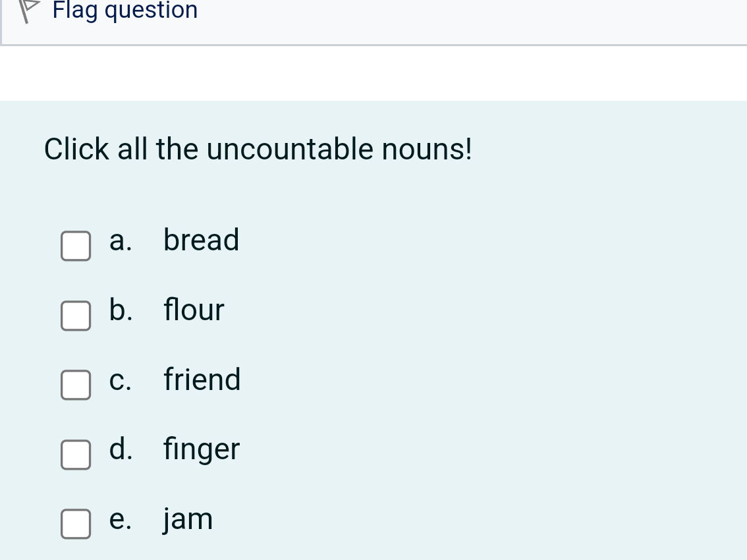The image size is (747, 560).
Task: Click the answer label flour
Action: pos(194,310)
